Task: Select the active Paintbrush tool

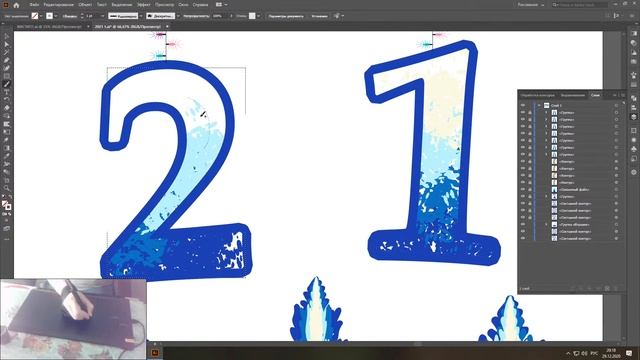Action: tap(7, 84)
